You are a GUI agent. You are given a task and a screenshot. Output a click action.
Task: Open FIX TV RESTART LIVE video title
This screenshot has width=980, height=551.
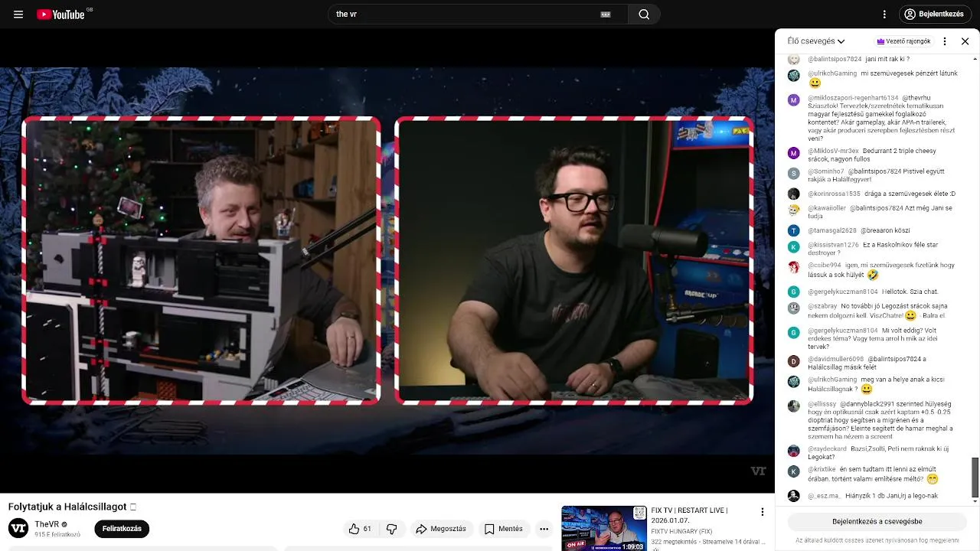[689, 515]
